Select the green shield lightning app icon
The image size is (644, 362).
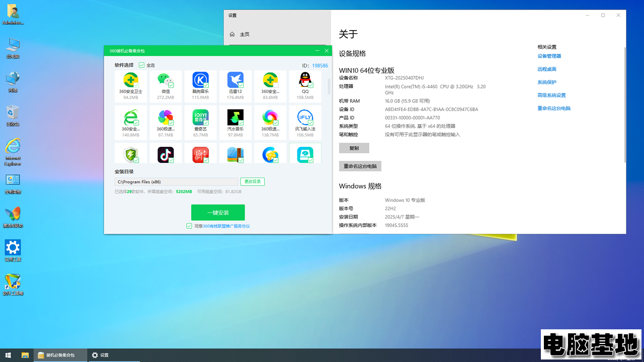click(131, 154)
